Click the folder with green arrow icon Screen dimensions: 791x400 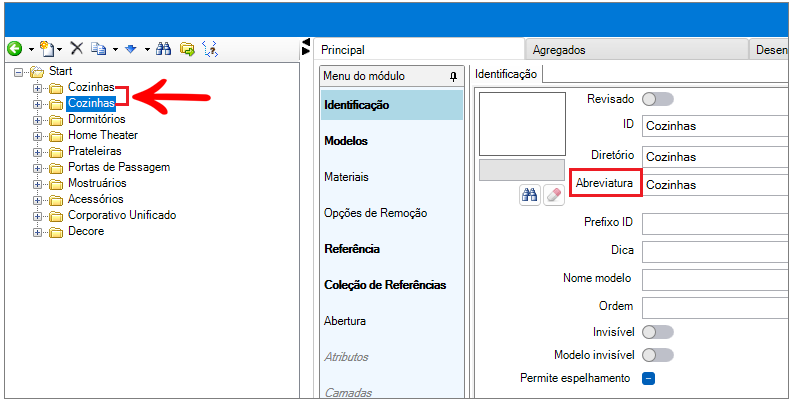187,49
